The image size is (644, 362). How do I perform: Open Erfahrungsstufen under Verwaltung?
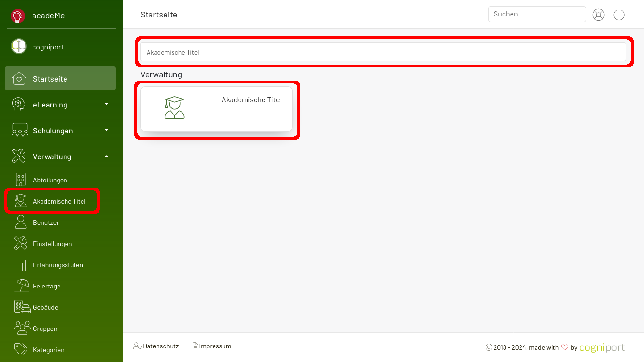pos(58,265)
